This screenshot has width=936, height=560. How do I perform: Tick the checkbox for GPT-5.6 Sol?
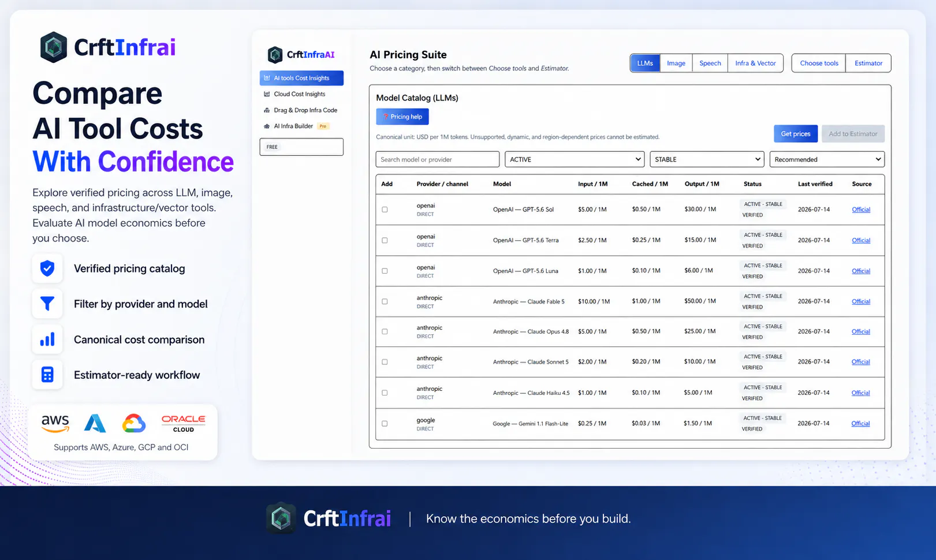385,210
